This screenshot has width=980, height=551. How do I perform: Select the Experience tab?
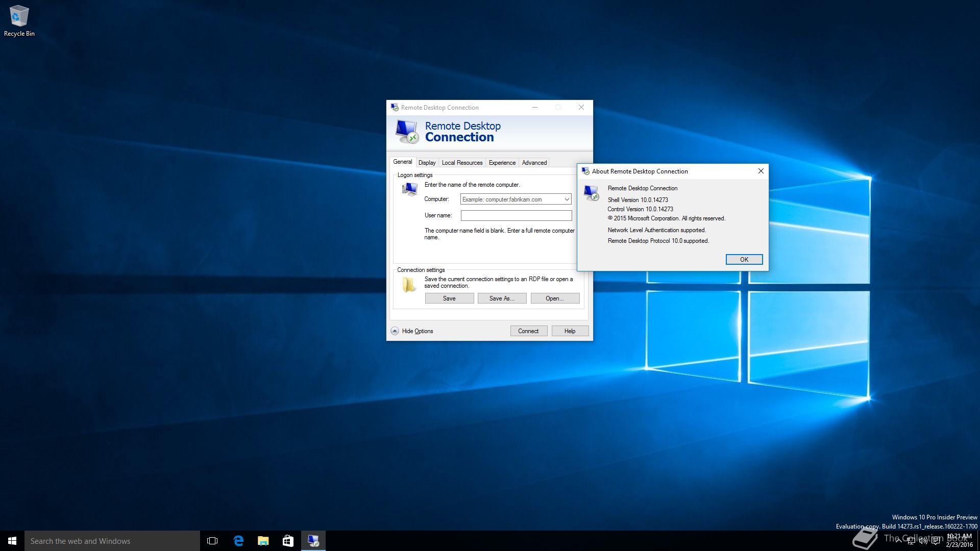pos(502,163)
